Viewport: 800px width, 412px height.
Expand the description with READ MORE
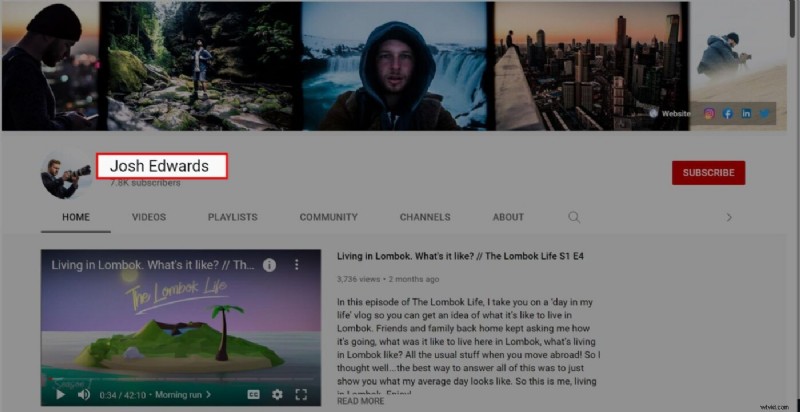click(x=361, y=401)
